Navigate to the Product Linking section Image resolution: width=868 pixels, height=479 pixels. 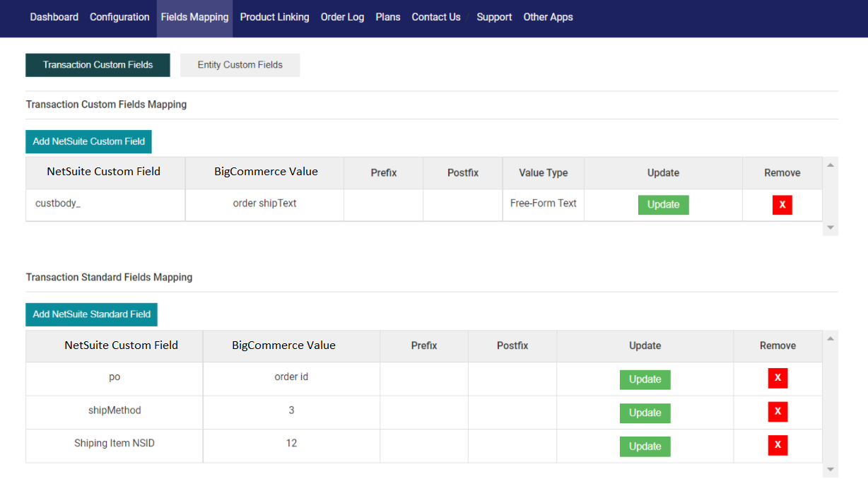pos(274,17)
